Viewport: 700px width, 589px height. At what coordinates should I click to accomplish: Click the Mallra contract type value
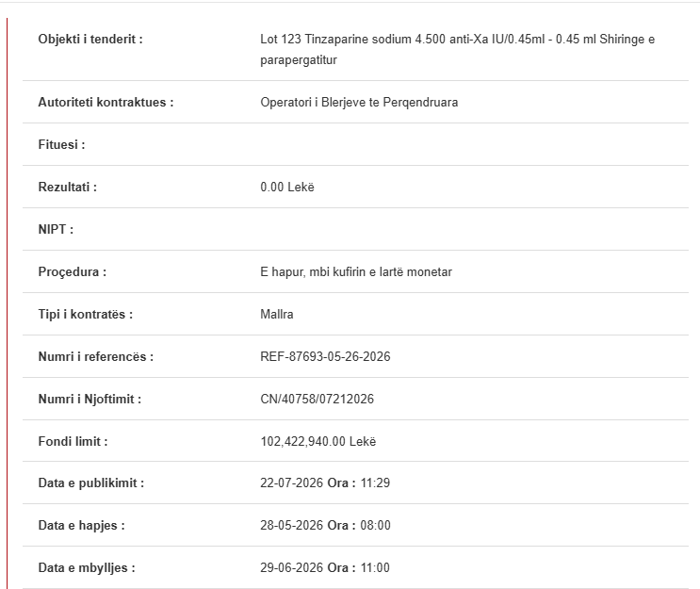point(277,315)
